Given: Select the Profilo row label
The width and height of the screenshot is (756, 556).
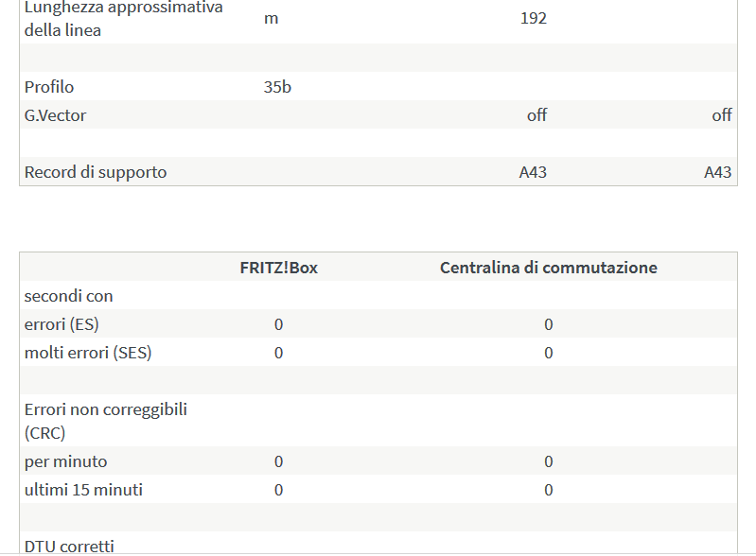Looking at the screenshot, I should pyautogui.click(x=49, y=87).
